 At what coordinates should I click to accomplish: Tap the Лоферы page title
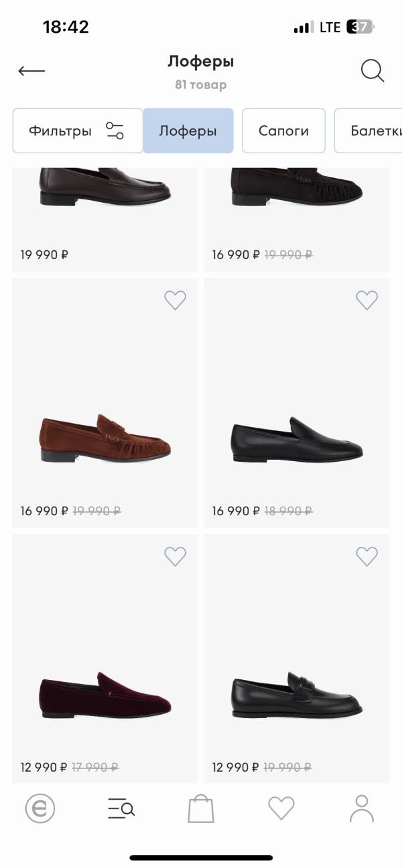coord(200,62)
